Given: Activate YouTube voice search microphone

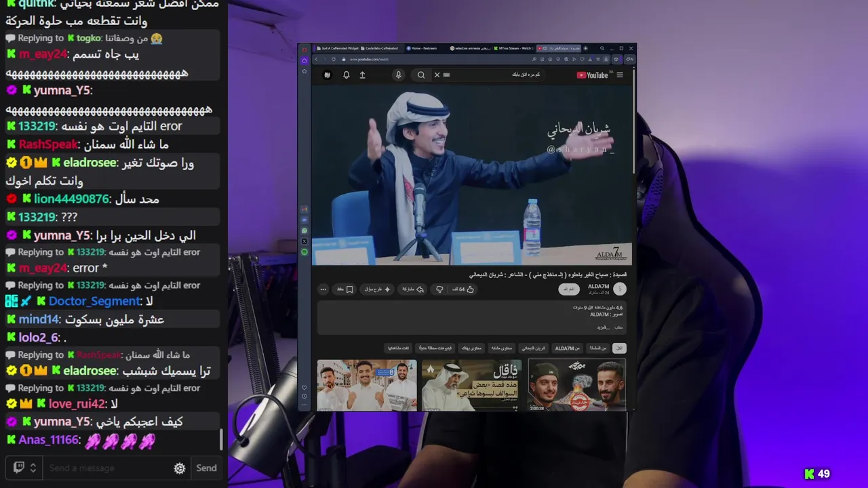Looking at the screenshot, I should click(398, 75).
